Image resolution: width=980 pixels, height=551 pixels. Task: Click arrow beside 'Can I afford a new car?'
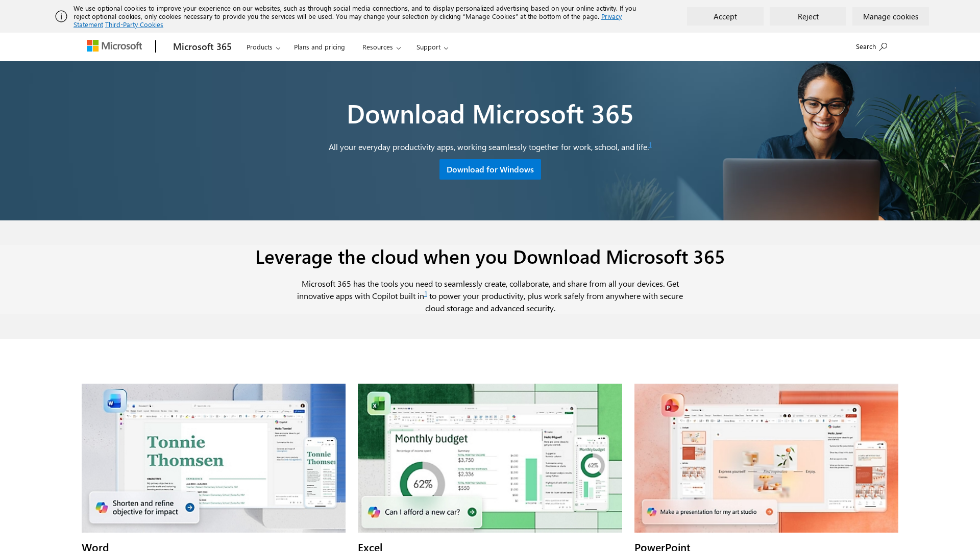click(472, 512)
